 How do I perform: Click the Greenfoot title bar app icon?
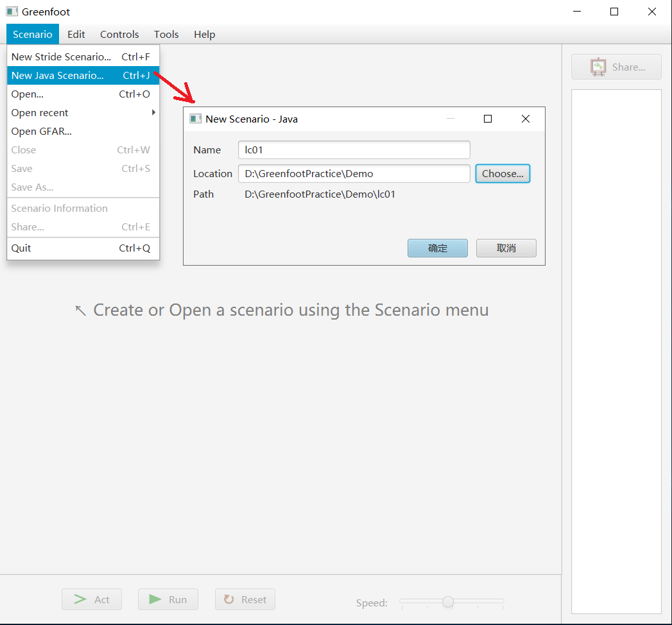pyautogui.click(x=12, y=12)
